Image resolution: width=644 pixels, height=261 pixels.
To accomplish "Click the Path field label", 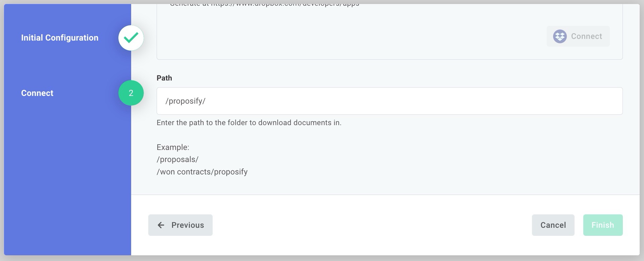I will [x=164, y=78].
